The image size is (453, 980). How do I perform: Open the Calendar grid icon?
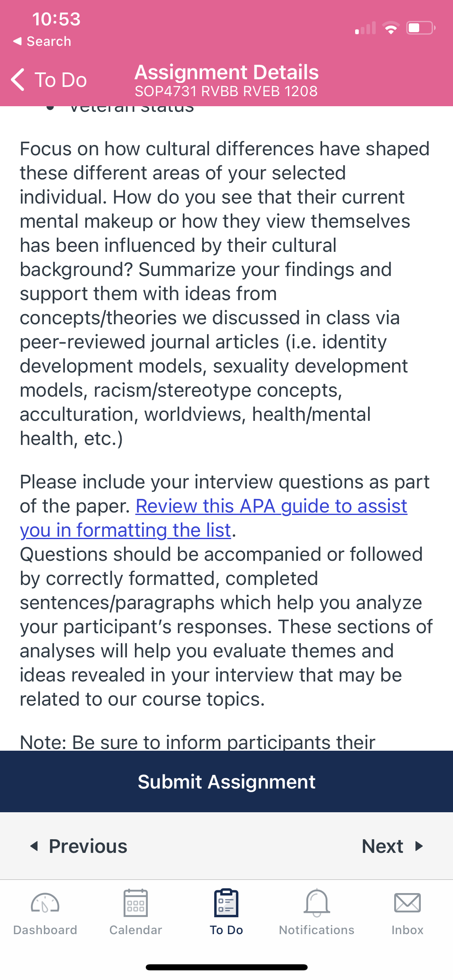tap(136, 903)
